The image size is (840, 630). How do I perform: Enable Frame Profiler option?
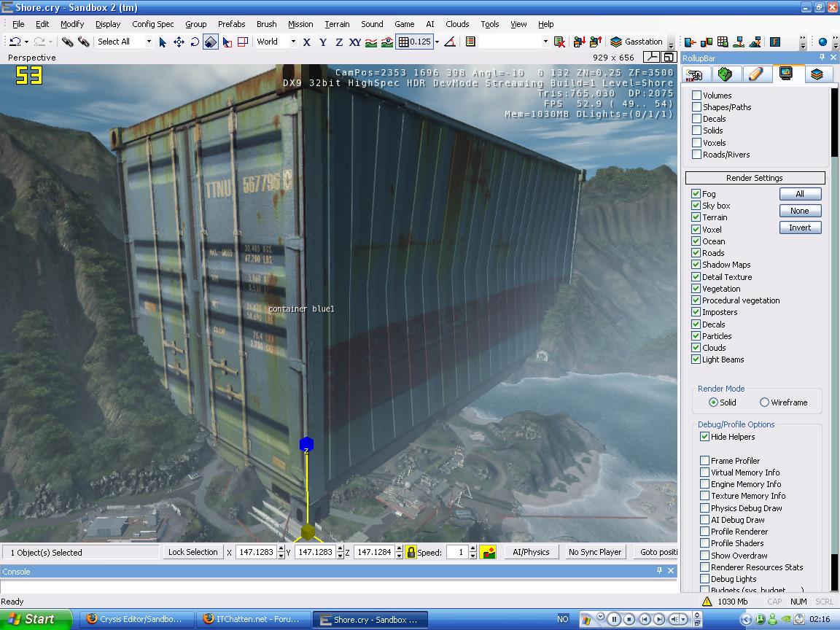[x=705, y=460]
